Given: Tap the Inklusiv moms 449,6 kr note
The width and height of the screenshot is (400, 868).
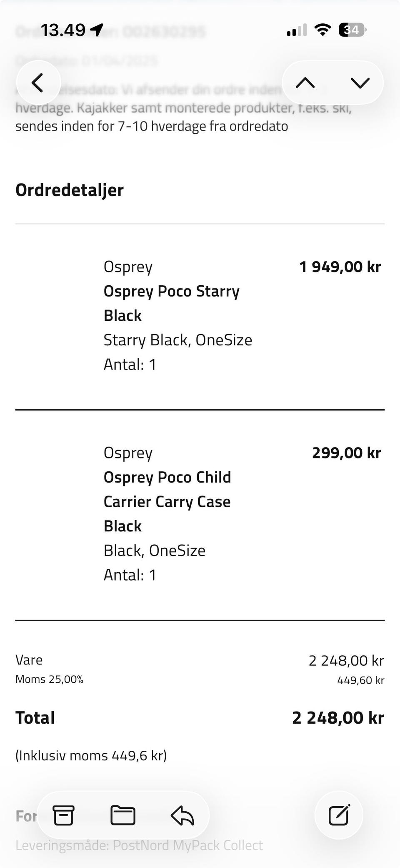Looking at the screenshot, I should pos(91,755).
